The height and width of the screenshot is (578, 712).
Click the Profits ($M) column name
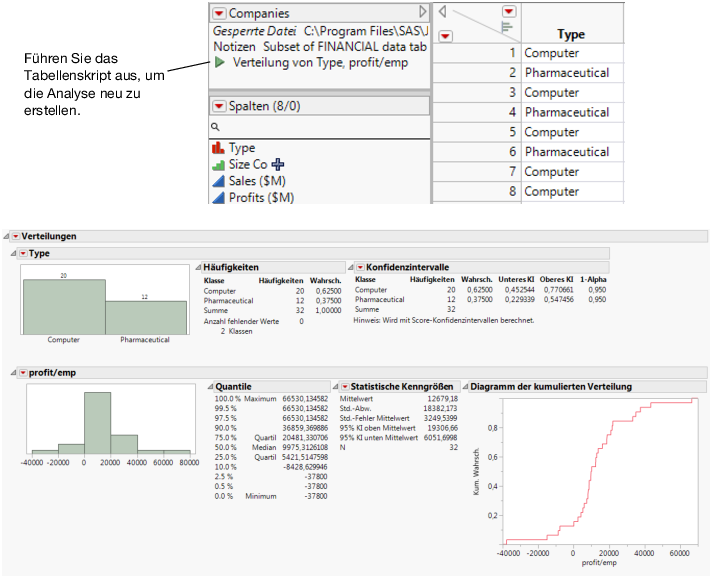(x=261, y=198)
